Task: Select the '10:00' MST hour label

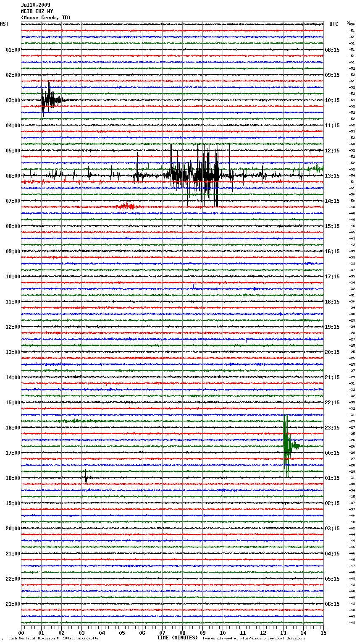Action: click(x=13, y=277)
